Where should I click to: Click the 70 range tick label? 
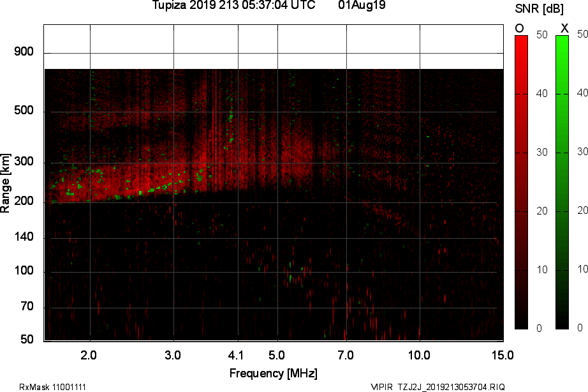click(27, 306)
